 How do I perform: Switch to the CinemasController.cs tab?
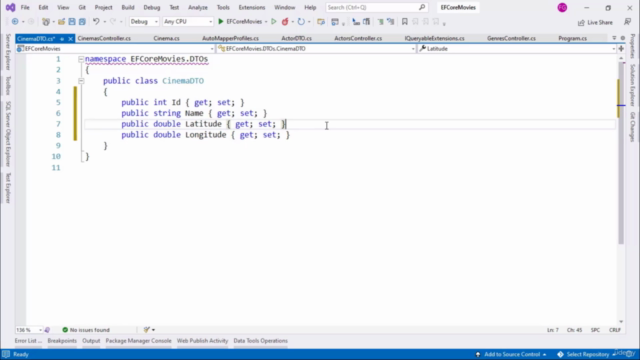(x=104, y=38)
